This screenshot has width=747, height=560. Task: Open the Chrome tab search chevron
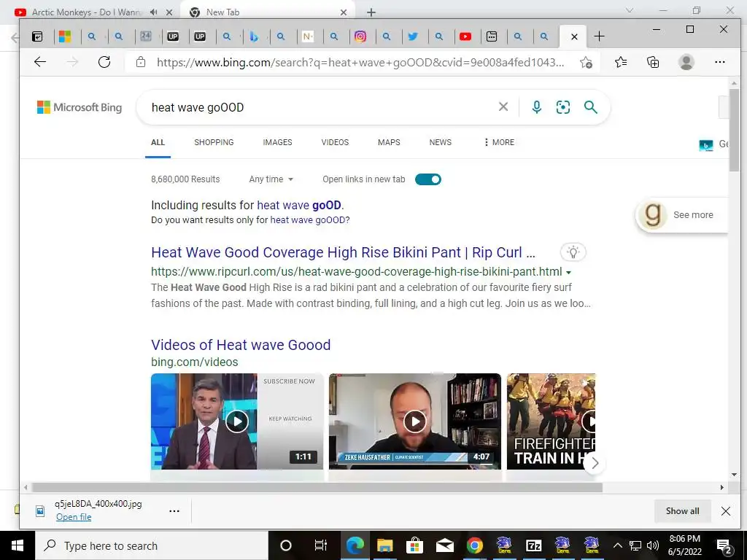(630, 10)
